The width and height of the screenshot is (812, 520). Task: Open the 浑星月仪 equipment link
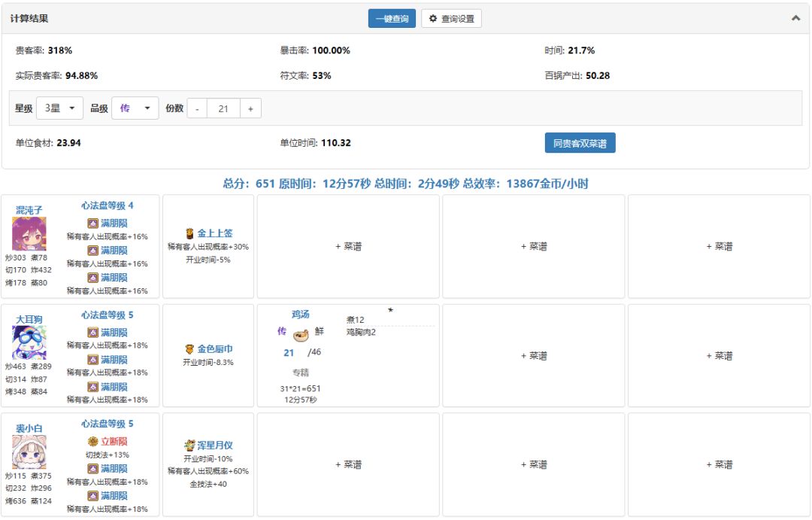click(x=215, y=445)
